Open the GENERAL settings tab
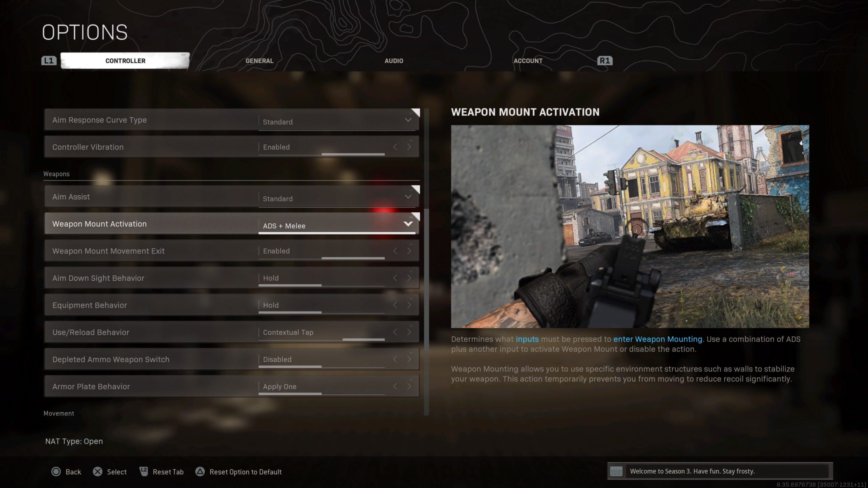 point(259,60)
